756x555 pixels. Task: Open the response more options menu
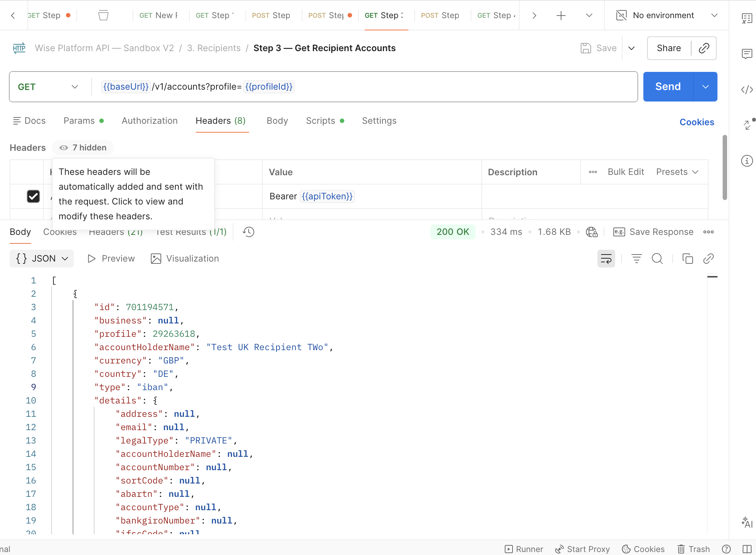pyautogui.click(x=709, y=232)
